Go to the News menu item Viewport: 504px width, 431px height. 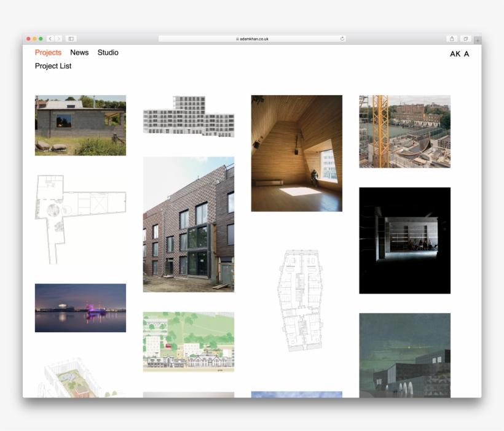79,53
